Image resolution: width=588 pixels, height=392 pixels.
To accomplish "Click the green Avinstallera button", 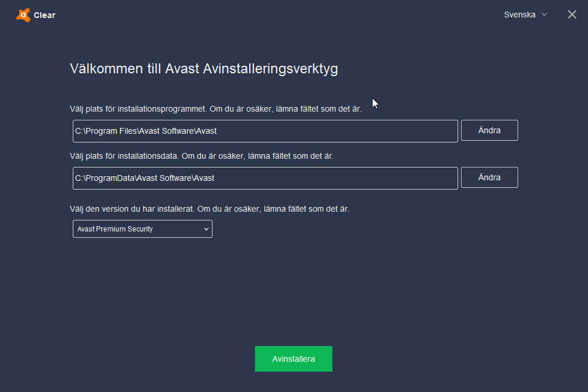I will click(293, 359).
